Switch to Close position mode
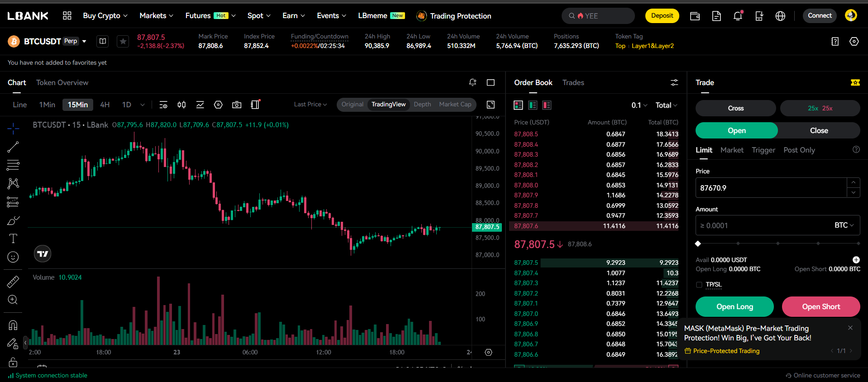This screenshot has width=868, height=382. 819,130
